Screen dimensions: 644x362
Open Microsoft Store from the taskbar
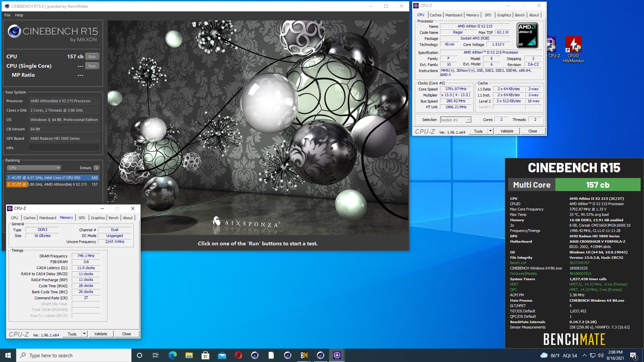pyautogui.click(x=205, y=355)
